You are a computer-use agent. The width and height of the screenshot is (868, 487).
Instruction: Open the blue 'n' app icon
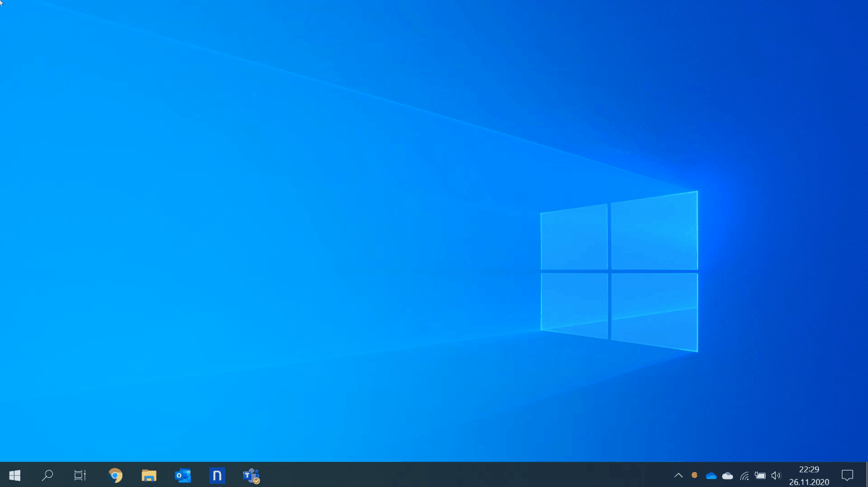click(217, 475)
